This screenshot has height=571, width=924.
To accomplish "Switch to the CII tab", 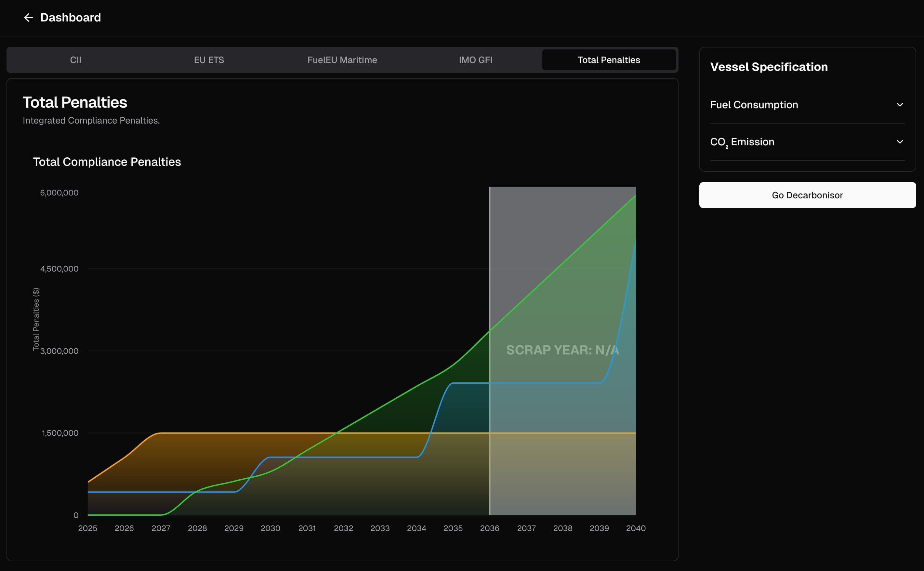I will (75, 60).
